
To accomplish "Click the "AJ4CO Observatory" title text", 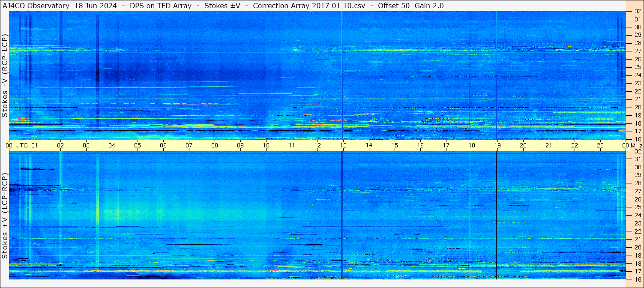I will pyautogui.click(x=36, y=6).
